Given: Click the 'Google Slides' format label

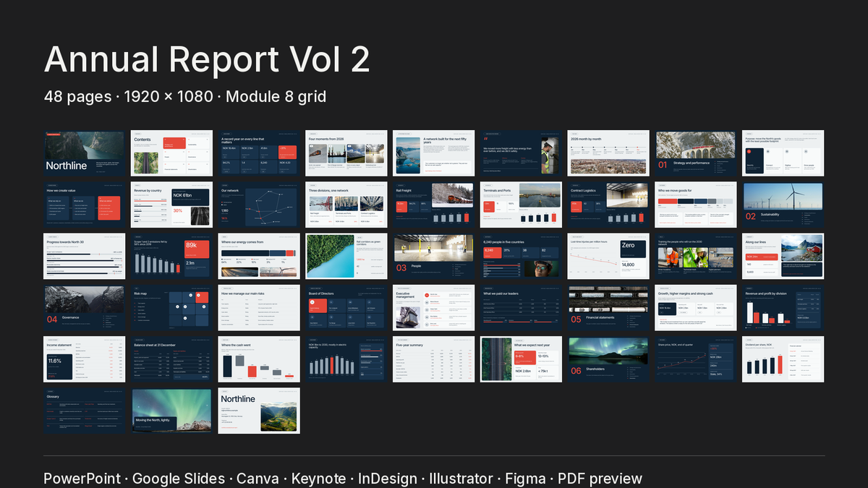Looking at the screenshot, I should click(179, 479).
